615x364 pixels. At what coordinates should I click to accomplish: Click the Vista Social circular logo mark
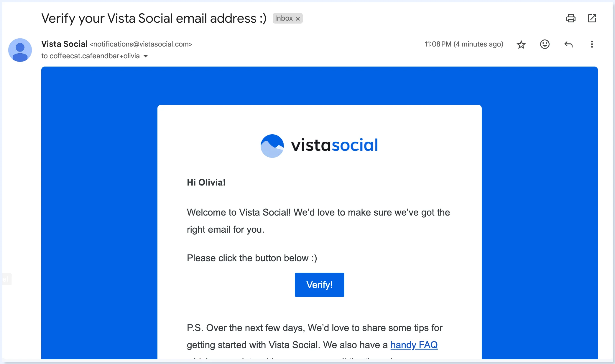272,146
